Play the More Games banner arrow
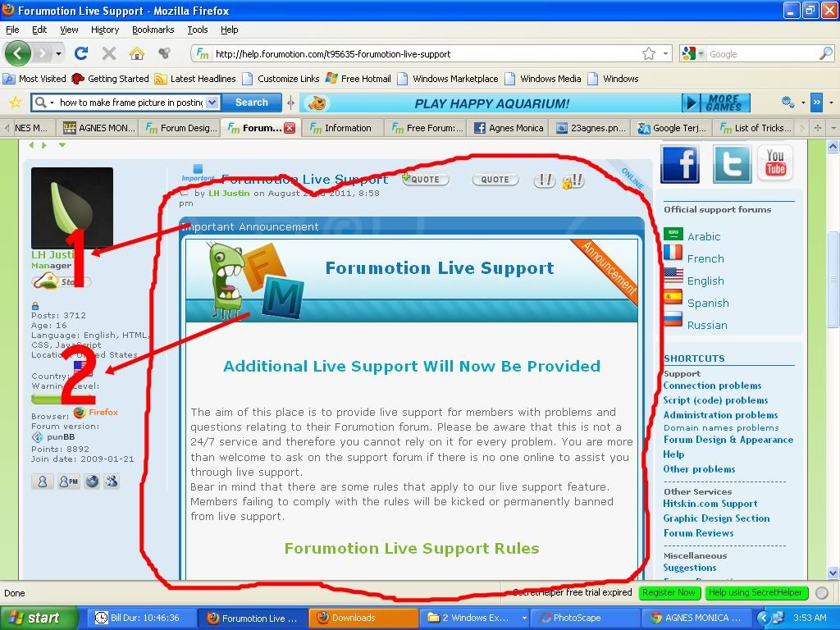This screenshot has height=630, width=840. (691, 103)
